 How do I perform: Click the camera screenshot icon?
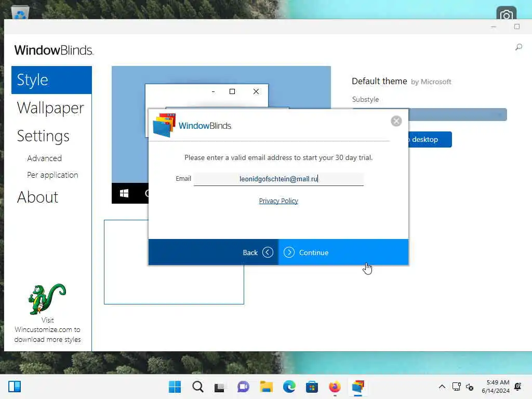[506, 13]
